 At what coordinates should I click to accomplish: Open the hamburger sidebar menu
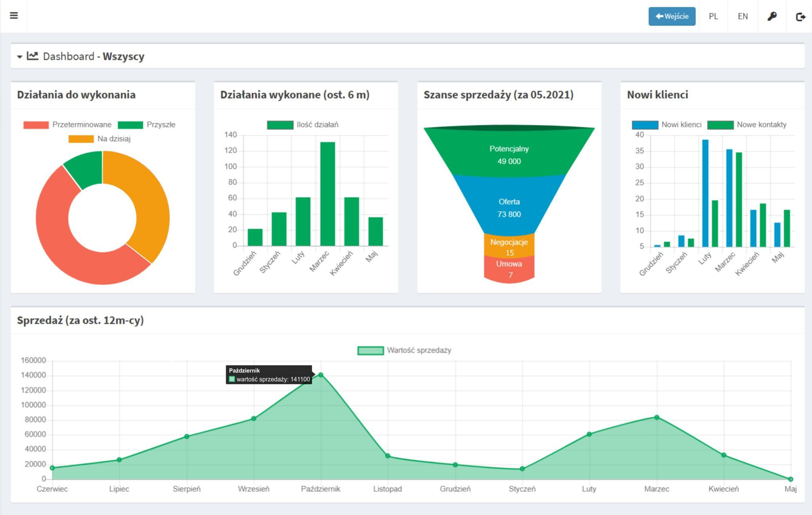click(14, 16)
